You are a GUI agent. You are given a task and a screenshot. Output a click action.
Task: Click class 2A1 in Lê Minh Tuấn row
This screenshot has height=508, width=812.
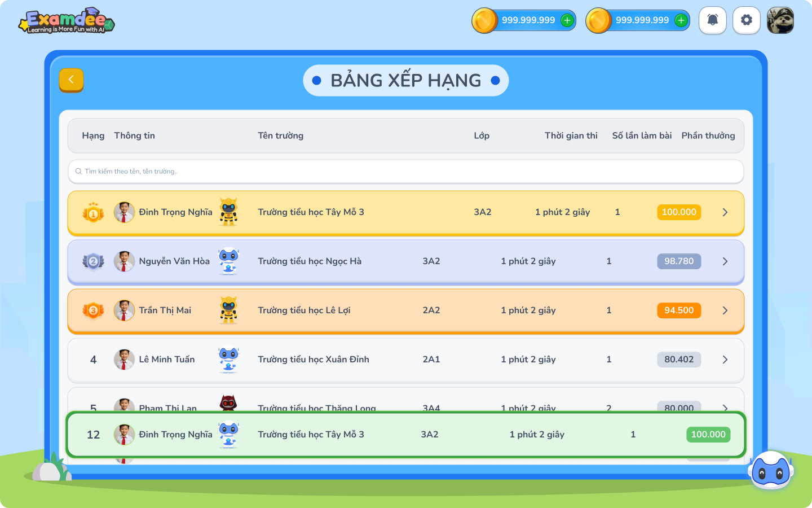431,360
